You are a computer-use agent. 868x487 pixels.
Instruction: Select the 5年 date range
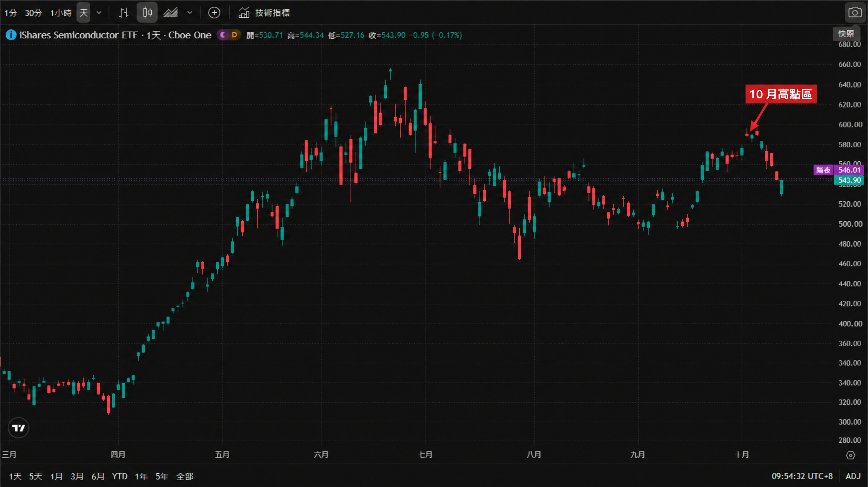point(162,476)
